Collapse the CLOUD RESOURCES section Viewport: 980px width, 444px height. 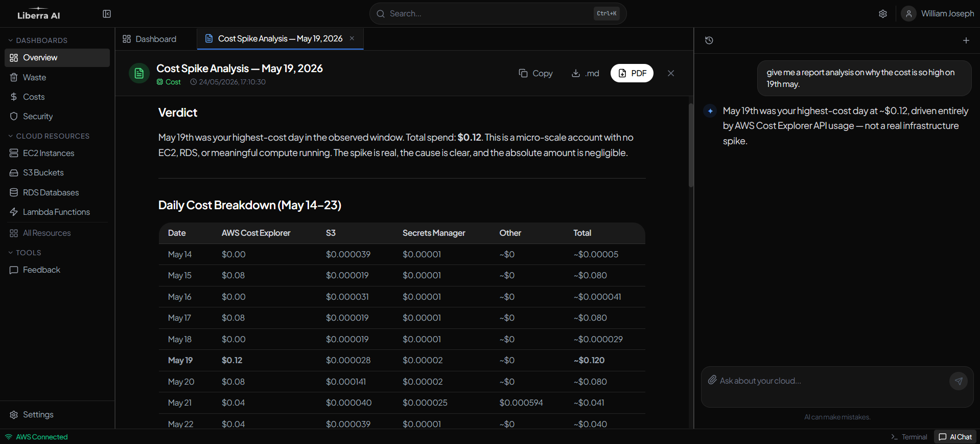click(49, 136)
